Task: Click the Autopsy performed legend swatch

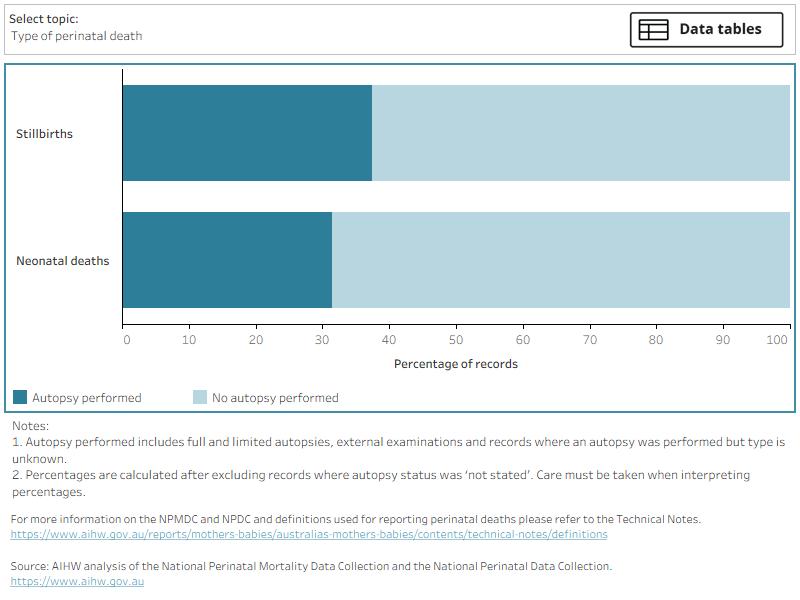Action: point(20,397)
